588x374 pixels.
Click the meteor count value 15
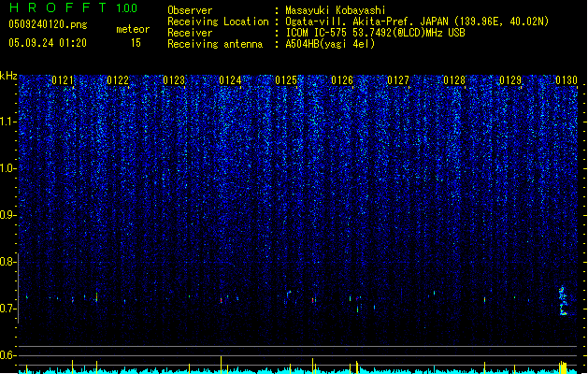[x=136, y=43]
